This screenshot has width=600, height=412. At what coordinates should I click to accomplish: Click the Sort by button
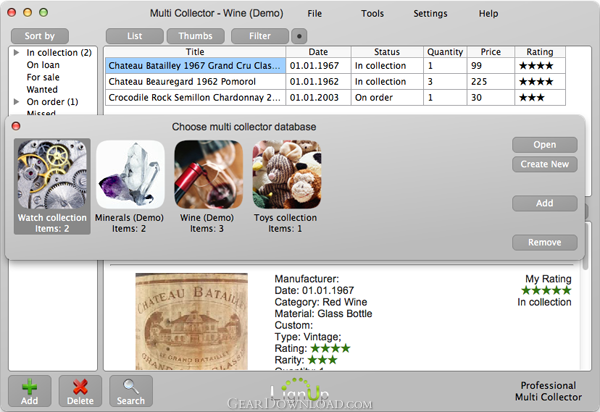click(x=40, y=36)
